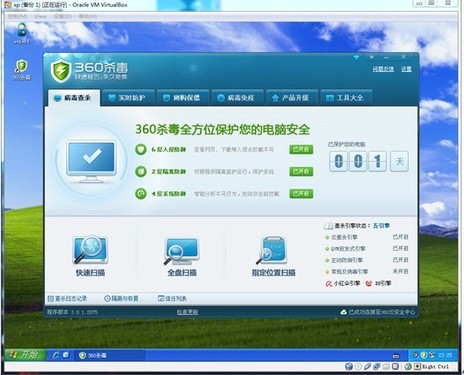Click the Right Ctrl host key indicator
The width and height of the screenshot is (464, 375).
[x=432, y=367]
